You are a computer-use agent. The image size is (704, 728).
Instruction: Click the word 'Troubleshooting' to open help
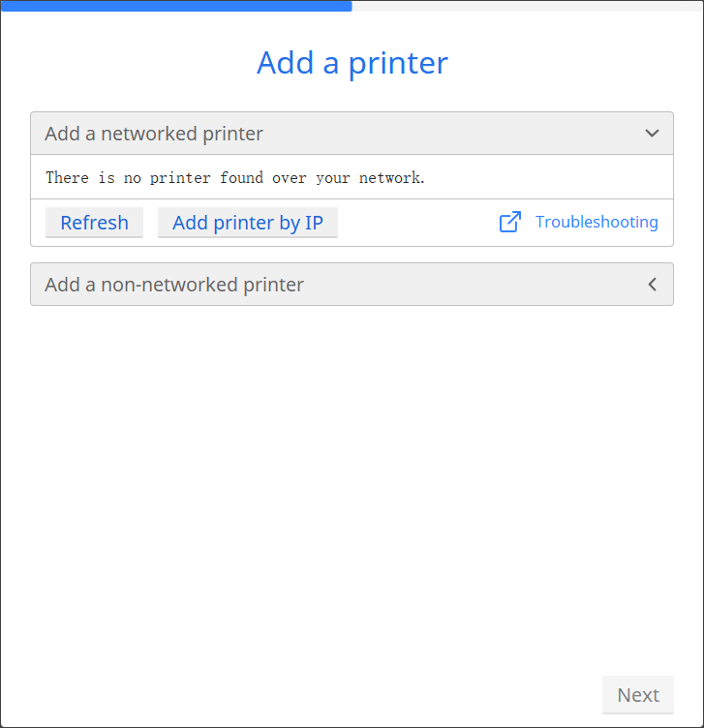(x=597, y=222)
